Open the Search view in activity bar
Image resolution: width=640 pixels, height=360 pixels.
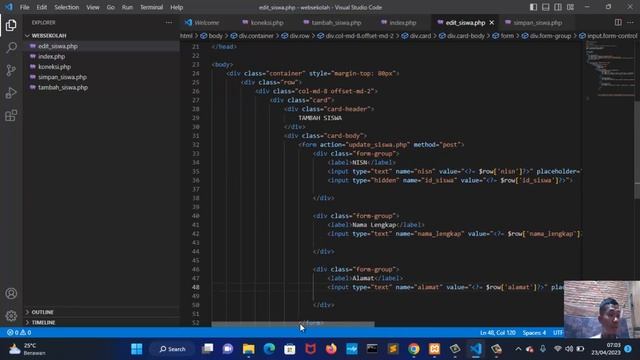tap(11, 48)
